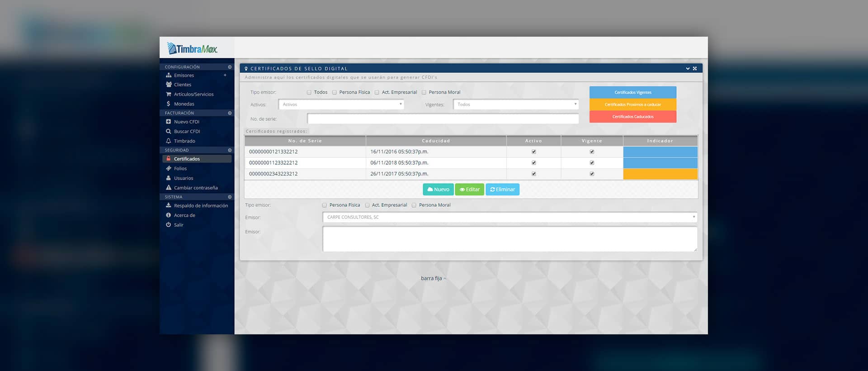
Task: Click the Cambiar contraseña warning icon
Action: (169, 187)
